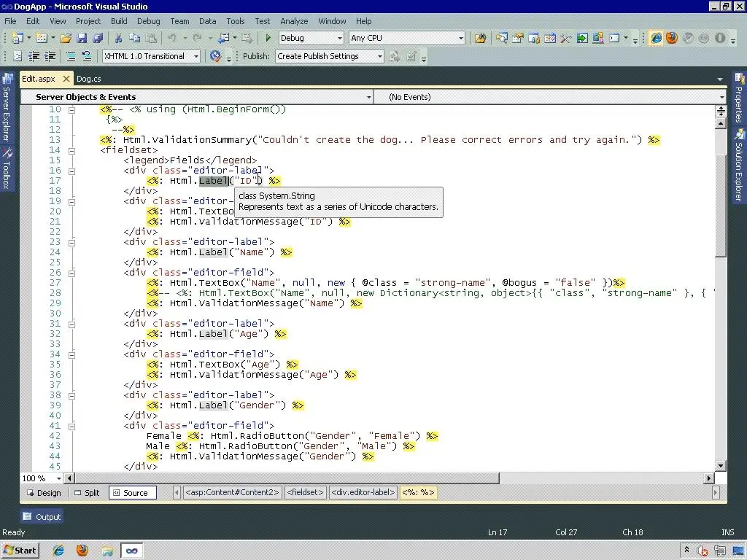Select the <div.editor-label> breadcrumb

click(363, 492)
